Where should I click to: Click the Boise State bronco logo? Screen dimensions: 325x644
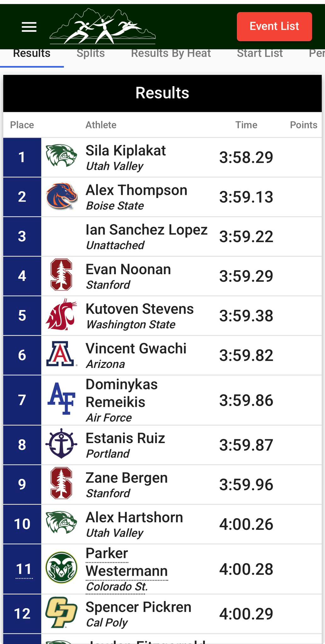pyautogui.click(x=61, y=197)
